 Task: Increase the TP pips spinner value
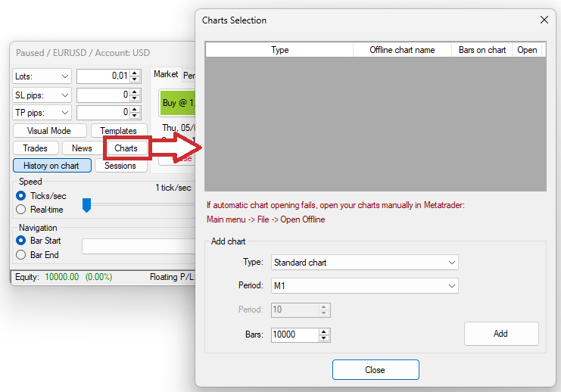pos(136,109)
